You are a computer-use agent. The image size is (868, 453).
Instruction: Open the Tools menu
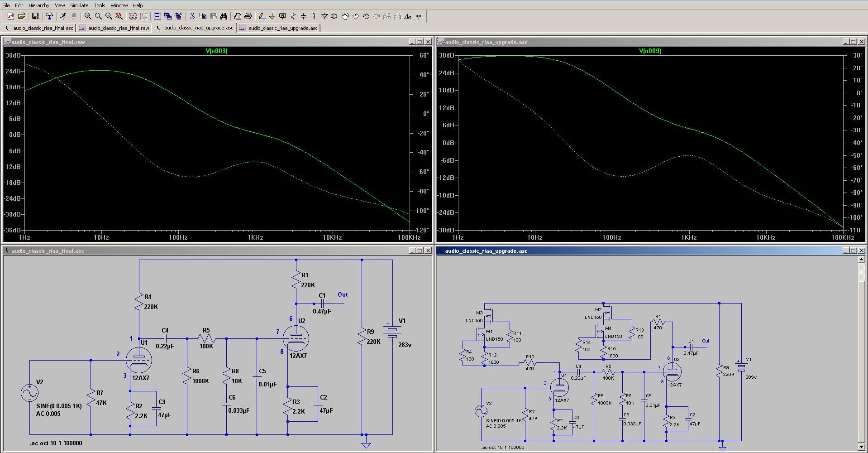(100, 5)
